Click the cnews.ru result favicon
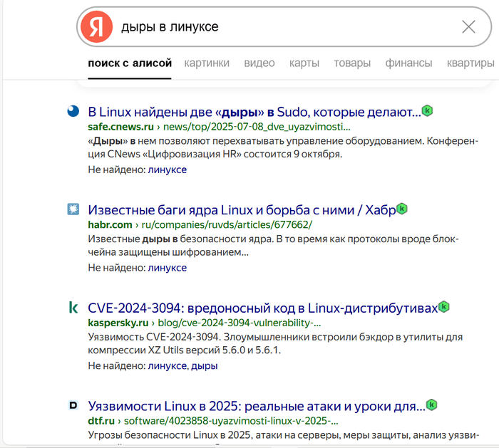 click(73, 111)
